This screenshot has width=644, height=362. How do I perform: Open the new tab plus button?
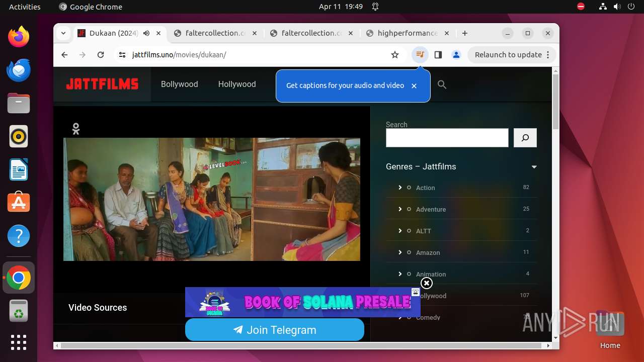465,33
